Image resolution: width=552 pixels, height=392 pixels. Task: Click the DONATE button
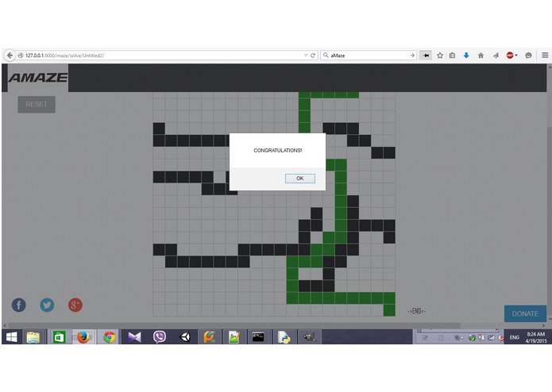(x=525, y=313)
